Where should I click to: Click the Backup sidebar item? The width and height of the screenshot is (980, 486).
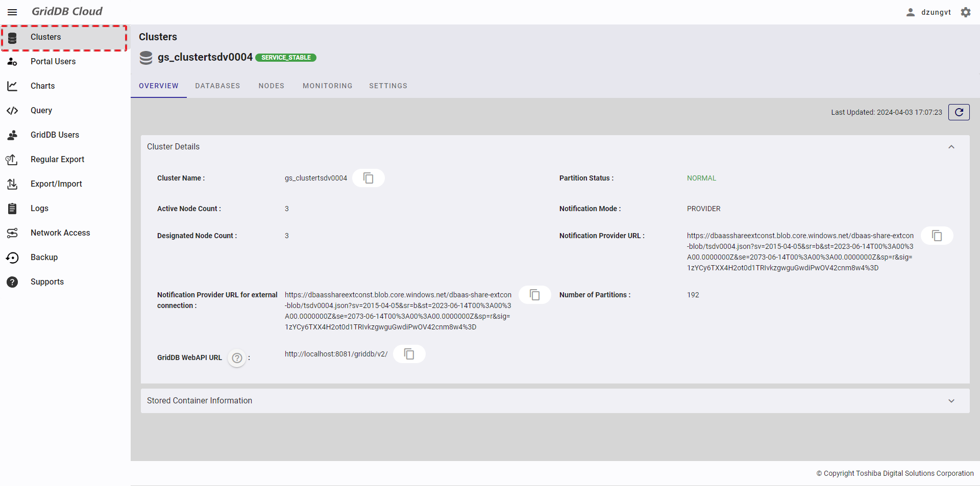(x=44, y=257)
